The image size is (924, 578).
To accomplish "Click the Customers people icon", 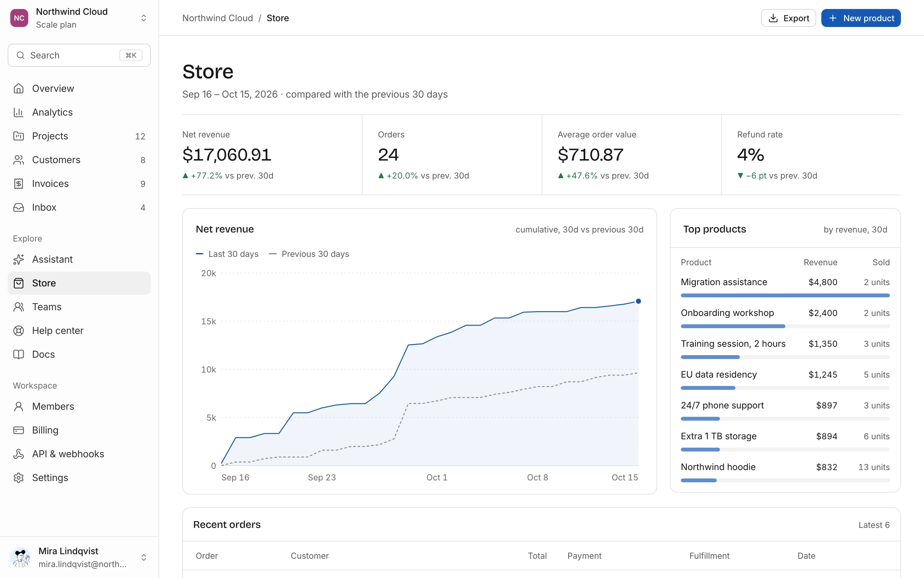I will (19, 160).
